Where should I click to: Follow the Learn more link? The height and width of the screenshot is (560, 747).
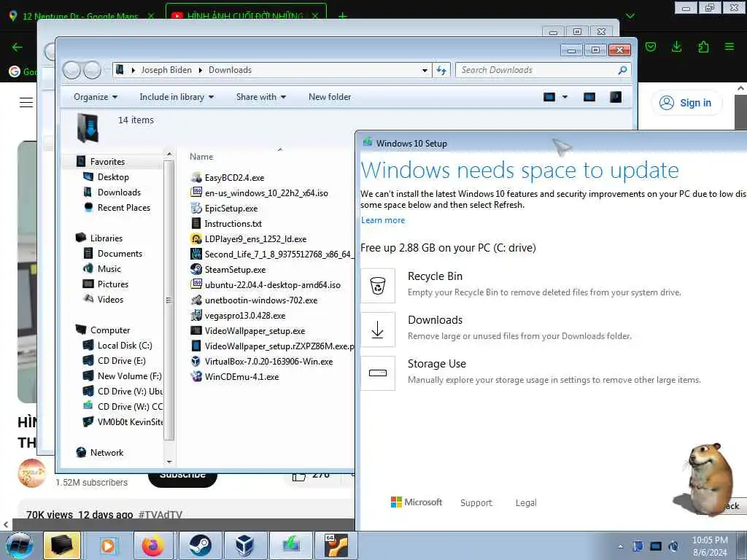tap(383, 220)
